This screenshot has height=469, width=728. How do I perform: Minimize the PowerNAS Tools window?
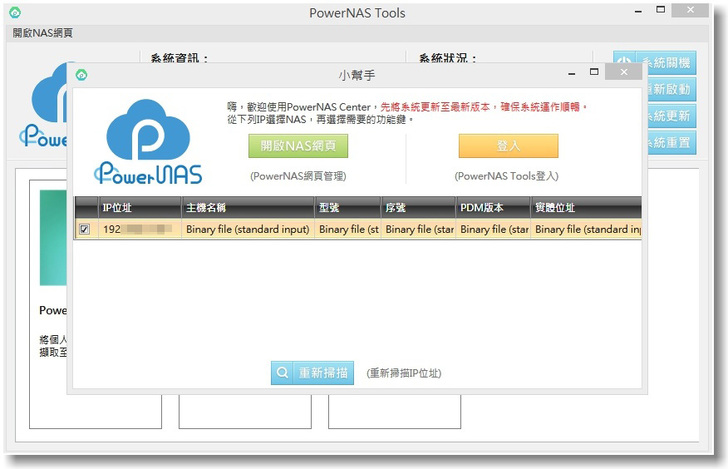[638, 11]
